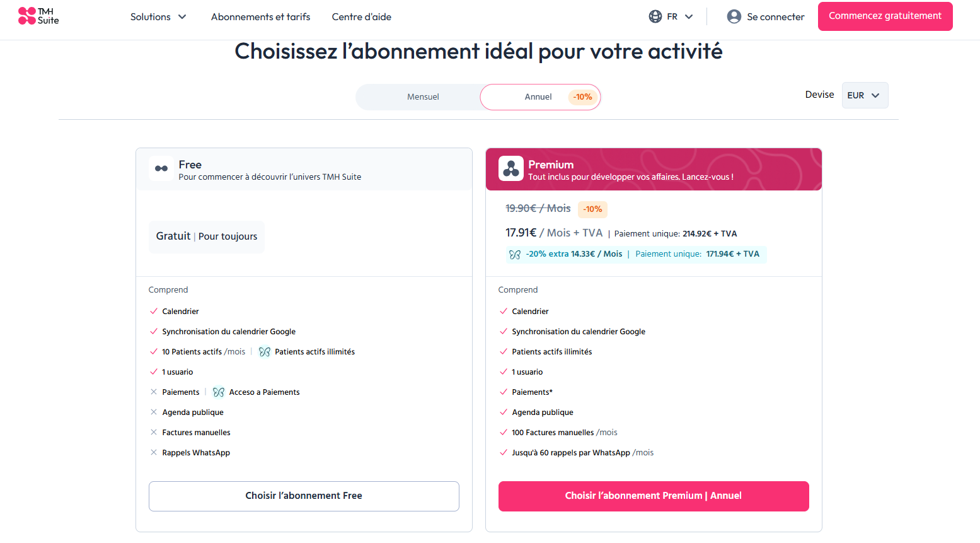This screenshot has width=980, height=543.
Task: Click the Premium plan three-circle icon
Action: point(511,168)
